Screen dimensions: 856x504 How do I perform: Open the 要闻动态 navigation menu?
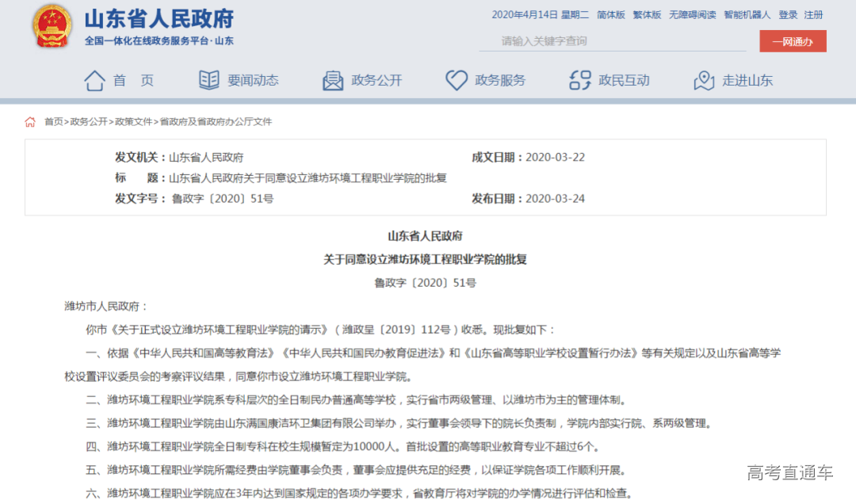pyautogui.click(x=253, y=80)
